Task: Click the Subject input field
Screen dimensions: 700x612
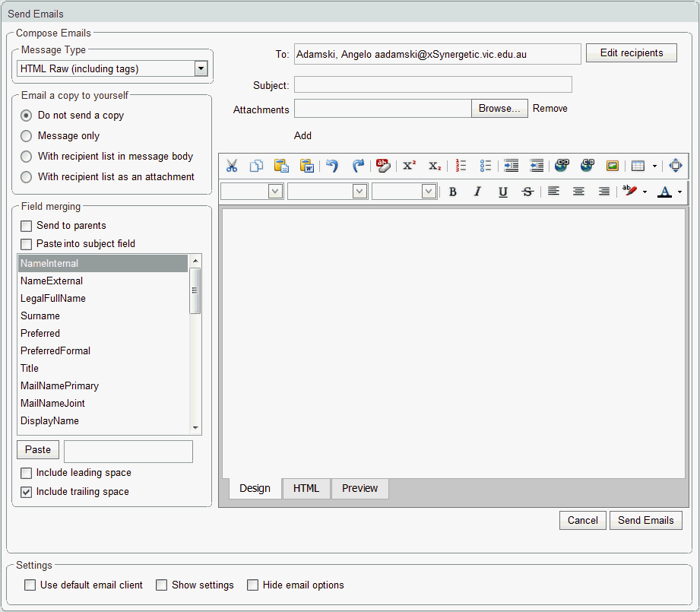Action: [x=433, y=84]
